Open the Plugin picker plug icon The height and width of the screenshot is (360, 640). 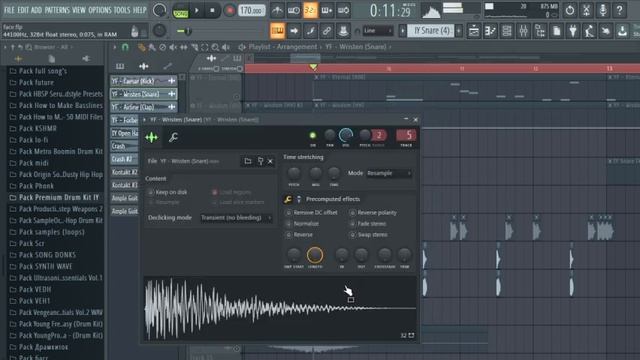pyautogui.click(x=573, y=31)
